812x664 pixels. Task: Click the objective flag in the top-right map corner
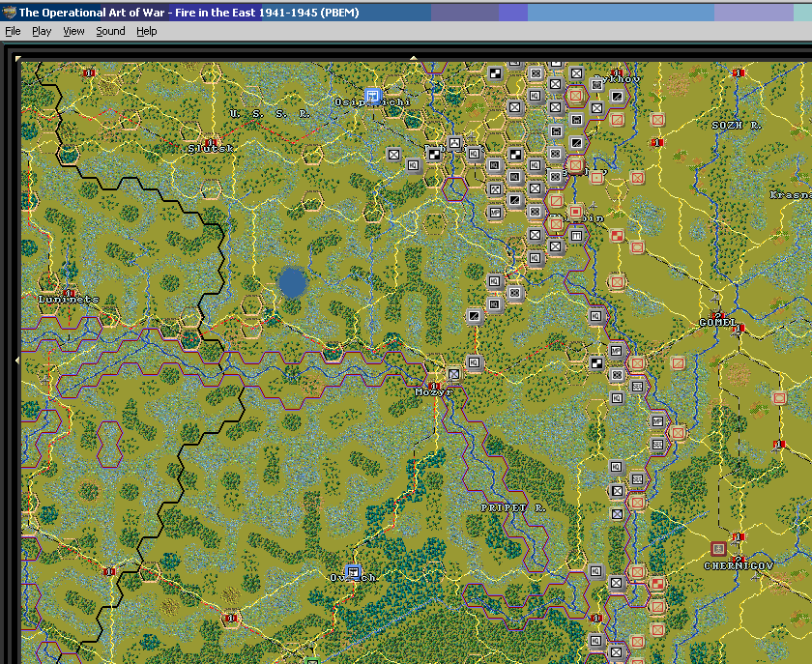click(739, 73)
